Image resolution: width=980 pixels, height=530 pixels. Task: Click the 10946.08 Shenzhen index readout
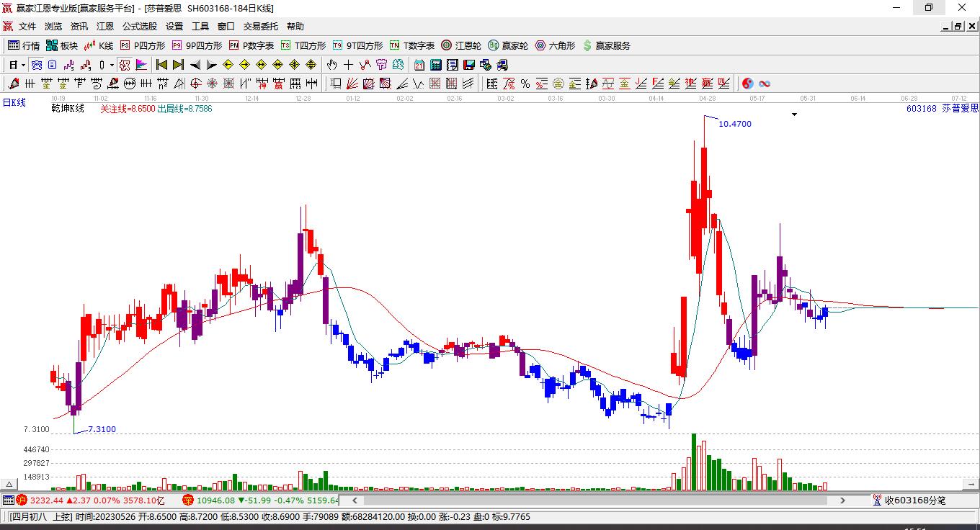click(216, 500)
